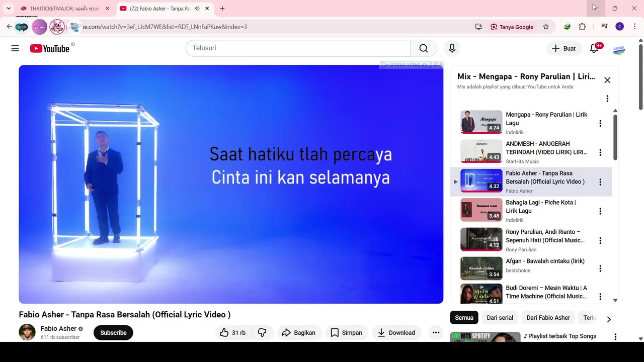Open the Top Hits Spotify playlist thumbnail

click(x=485, y=336)
